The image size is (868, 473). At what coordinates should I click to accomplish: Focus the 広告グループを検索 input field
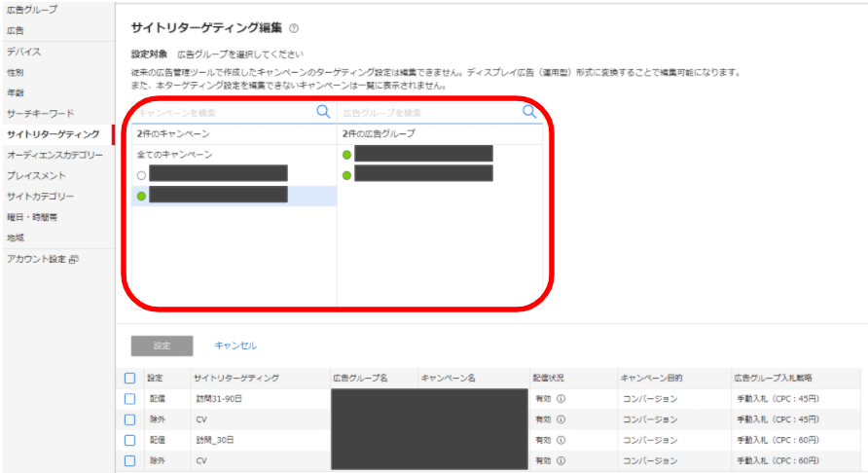[x=428, y=113]
